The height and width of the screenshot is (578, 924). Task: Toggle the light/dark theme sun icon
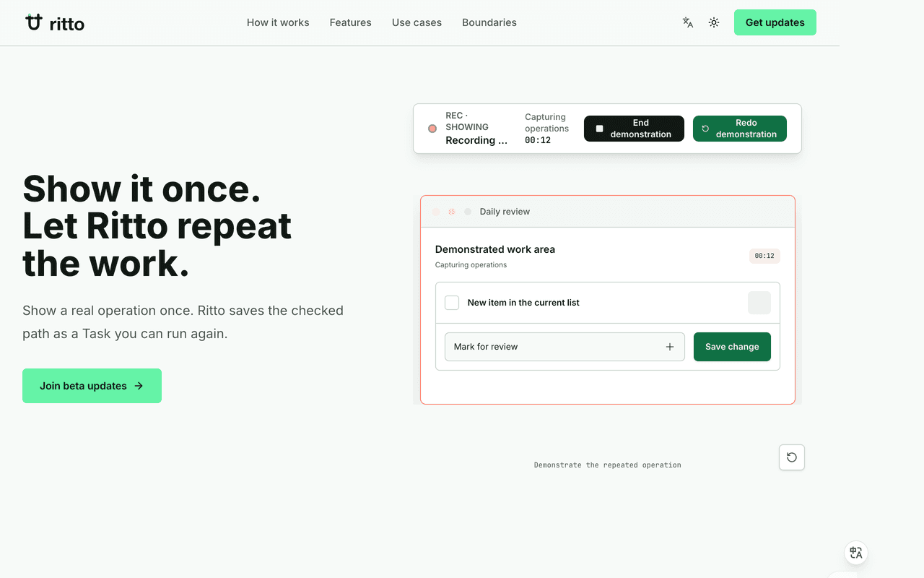click(x=714, y=22)
